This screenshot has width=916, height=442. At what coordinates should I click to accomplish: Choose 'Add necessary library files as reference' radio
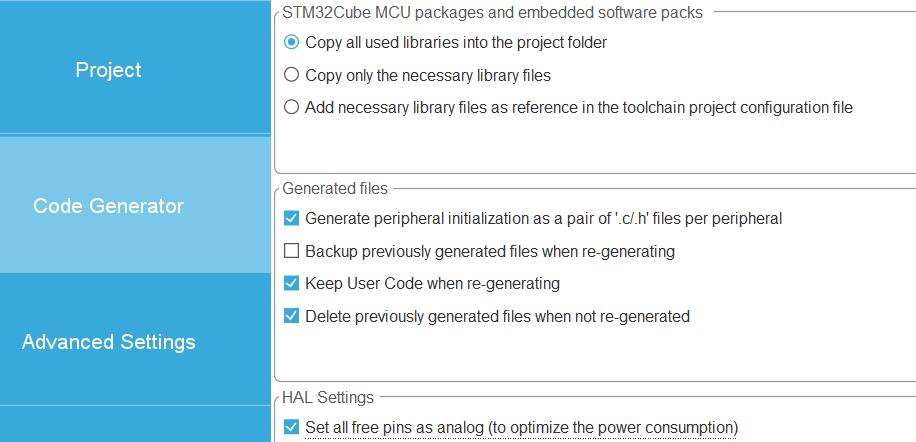(x=292, y=107)
